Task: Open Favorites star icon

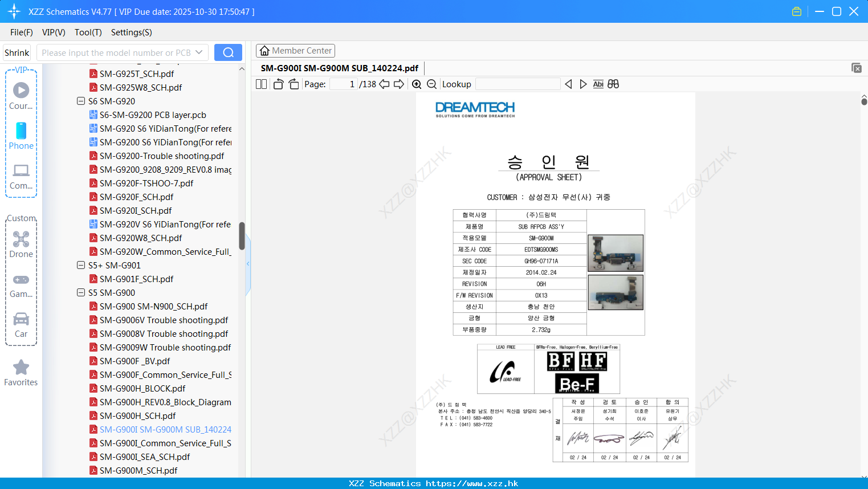Action: (x=21, y=373)
